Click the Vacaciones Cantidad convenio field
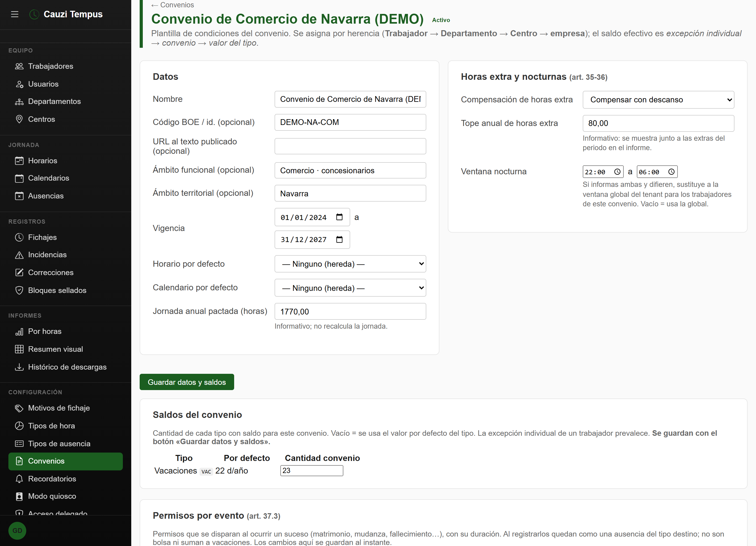 click(x=312, y=470)
